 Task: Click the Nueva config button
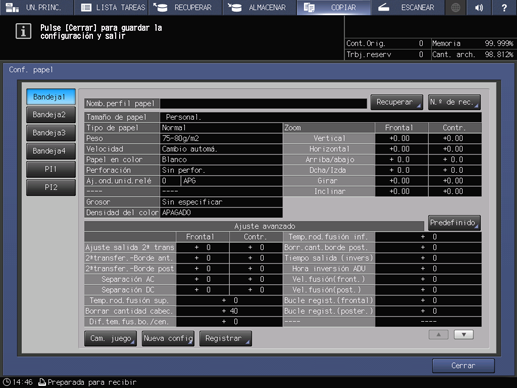(x=168, y=338)
